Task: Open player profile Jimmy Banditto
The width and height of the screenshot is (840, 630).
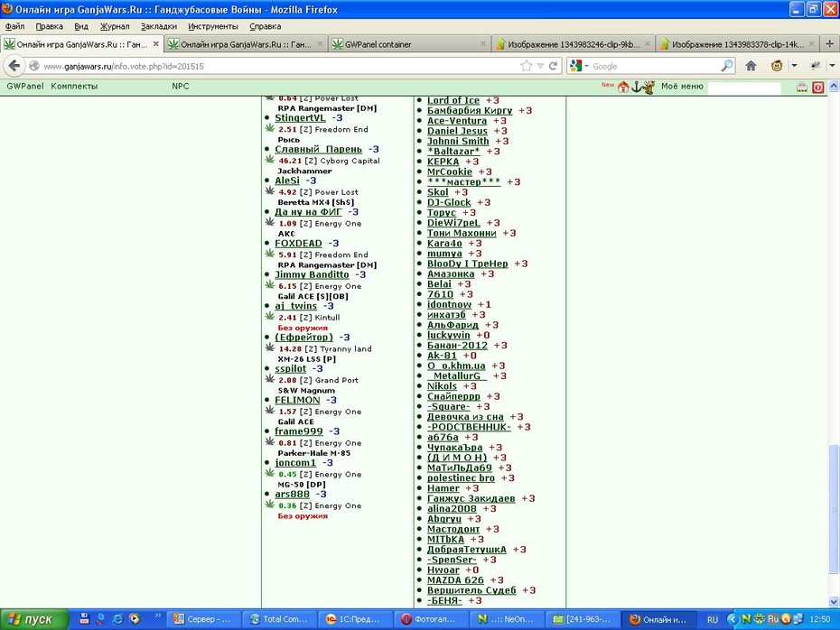Action: coord(312,274)
